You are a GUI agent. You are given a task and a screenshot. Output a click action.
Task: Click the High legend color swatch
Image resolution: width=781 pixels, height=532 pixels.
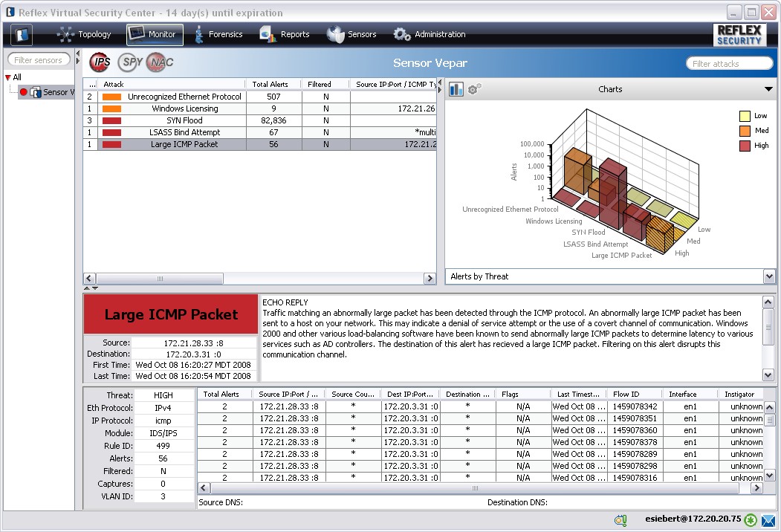point(745,146)
